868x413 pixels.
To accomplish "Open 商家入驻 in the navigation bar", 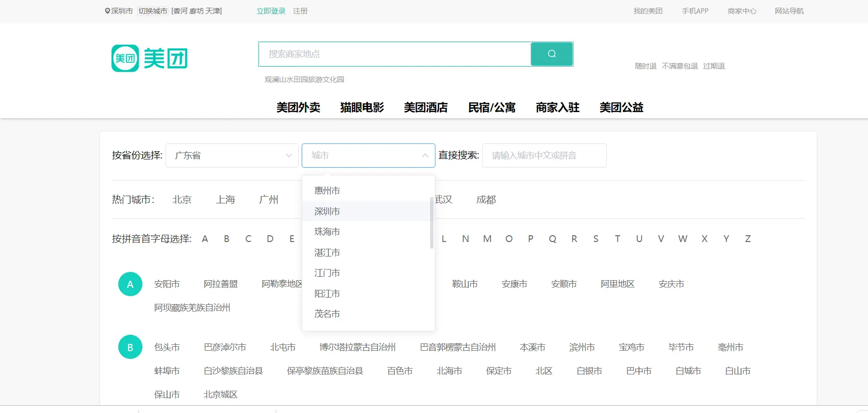I will 558,108.
